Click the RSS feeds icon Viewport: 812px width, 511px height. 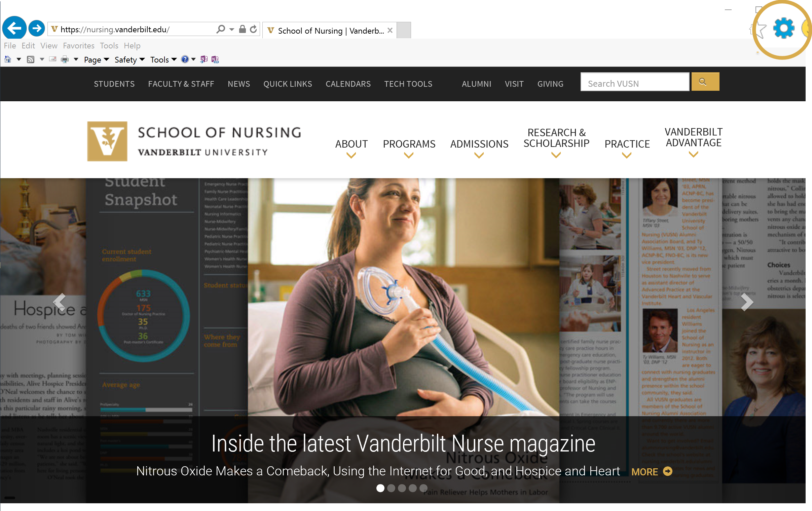click(31, 60)
